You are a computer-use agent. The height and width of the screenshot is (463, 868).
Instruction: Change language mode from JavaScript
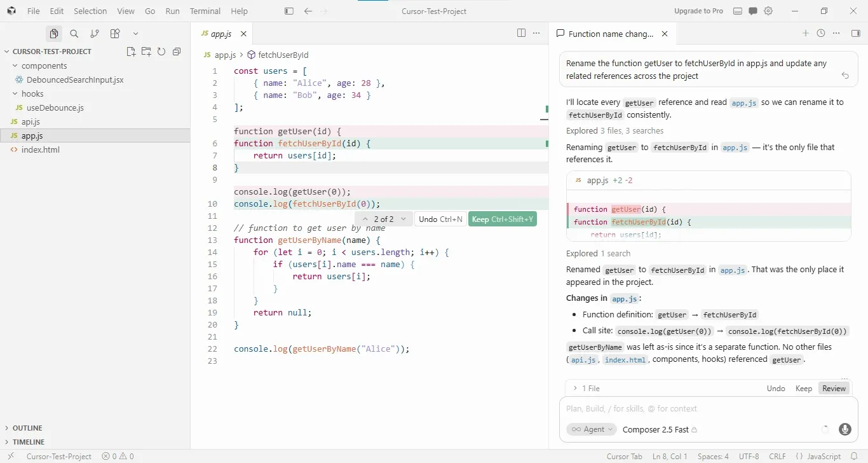824,457
